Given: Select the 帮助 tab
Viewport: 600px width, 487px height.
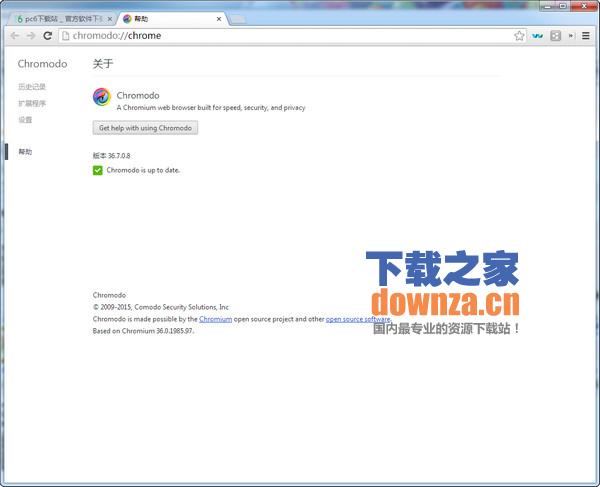Looking at the screenshot, I should [x=172, y=19].
